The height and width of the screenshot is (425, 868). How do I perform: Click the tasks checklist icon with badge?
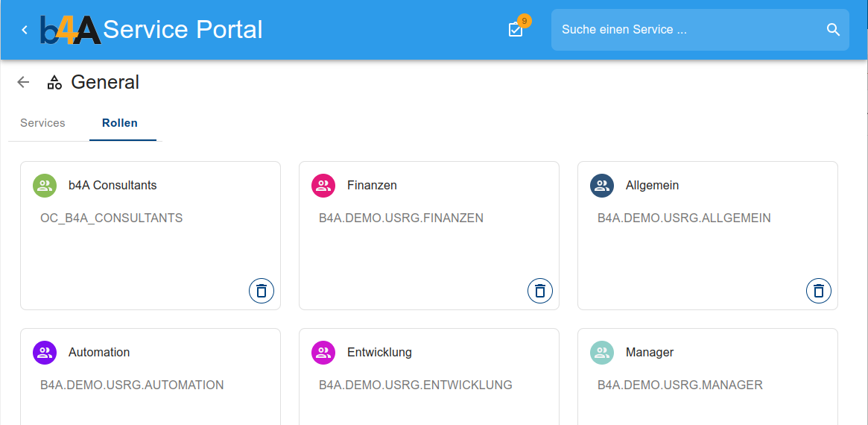(x=516, y=30)
